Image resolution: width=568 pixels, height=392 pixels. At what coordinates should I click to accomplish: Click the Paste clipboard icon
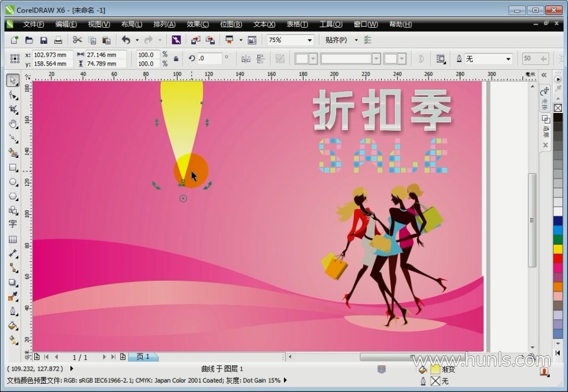click(x=106, y=40)
